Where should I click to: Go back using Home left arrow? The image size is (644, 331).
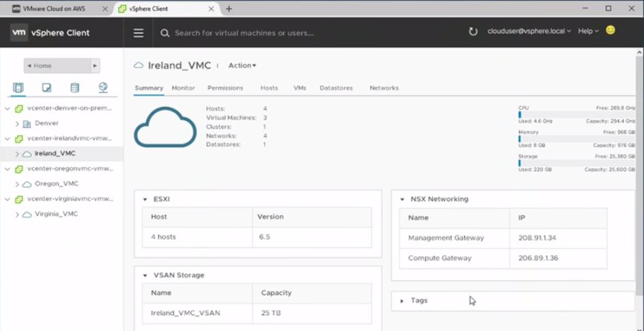coord(29,66)
